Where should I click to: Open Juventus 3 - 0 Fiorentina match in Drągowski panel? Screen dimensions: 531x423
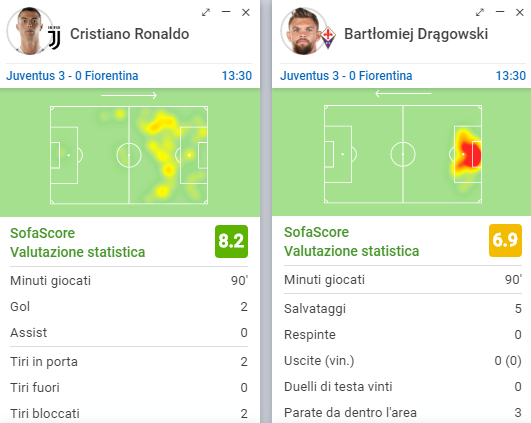[346, 76]
